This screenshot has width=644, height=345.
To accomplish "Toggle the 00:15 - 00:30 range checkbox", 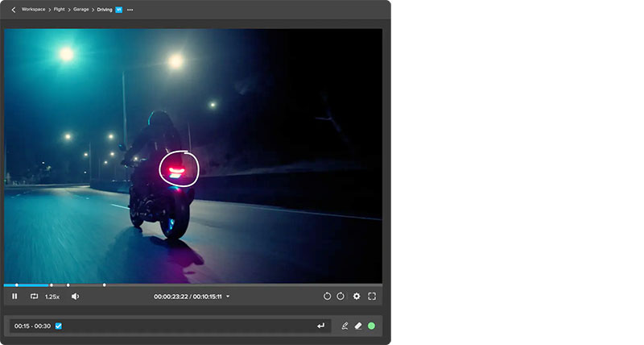I will (59, 326).
